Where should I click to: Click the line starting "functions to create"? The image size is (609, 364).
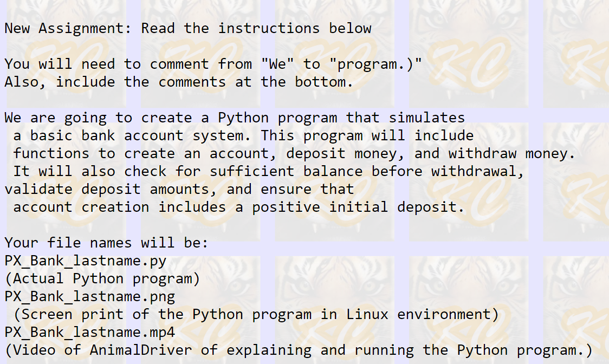(x=294, y=153)
